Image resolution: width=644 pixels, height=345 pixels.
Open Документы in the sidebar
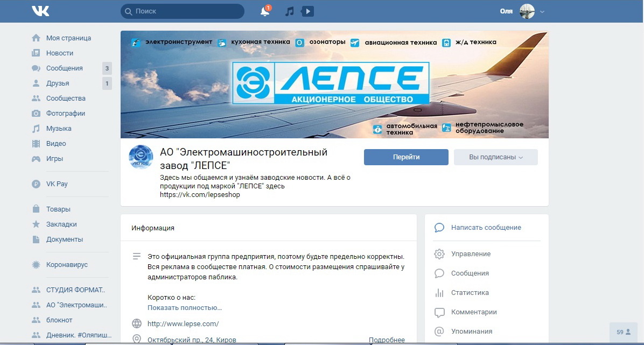[65, 240]
